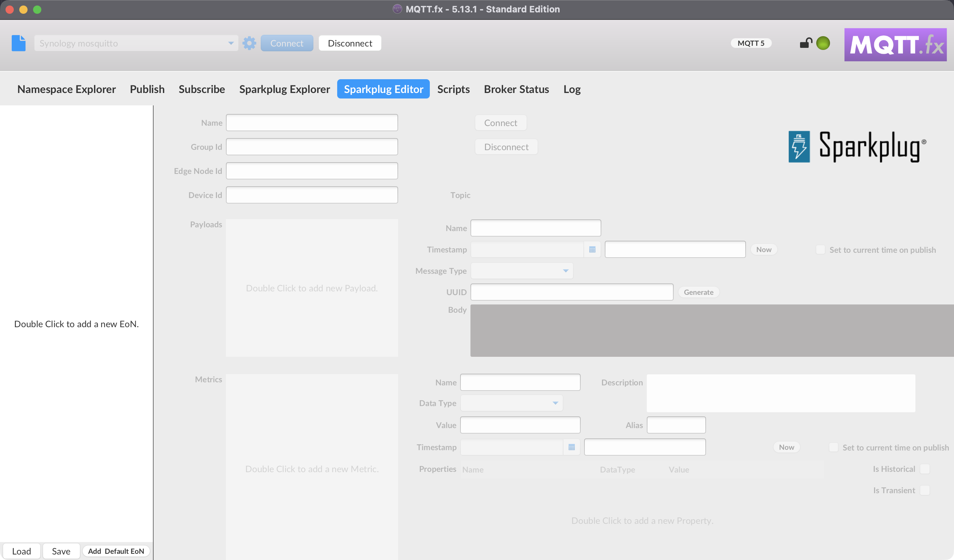The height and width of the screenshot is (560, 954).
Task: Focus the UUID input field
Action: click(x=572, y=292)
